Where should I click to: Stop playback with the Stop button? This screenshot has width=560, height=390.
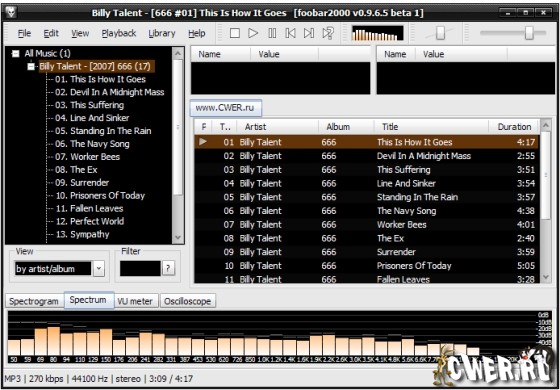click(x=235, y=33)
